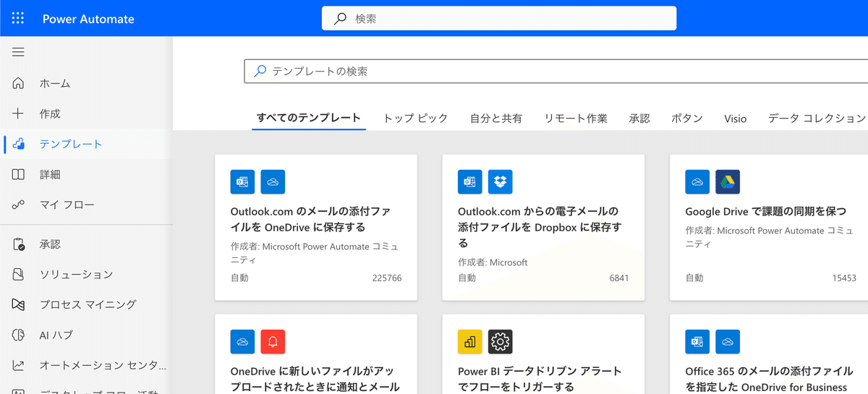This screenshot has height=394, width=868.
Task: Click the usage count 6841
Action: pos(619,278)
